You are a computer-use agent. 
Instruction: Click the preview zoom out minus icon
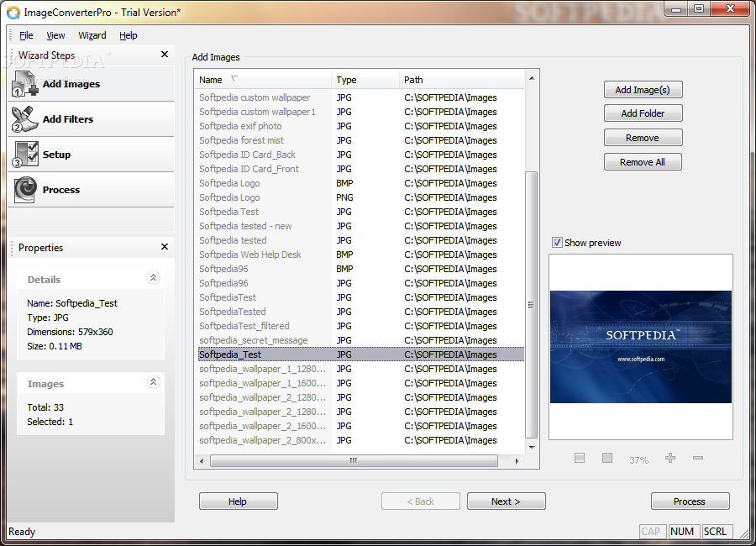point(698,458)
